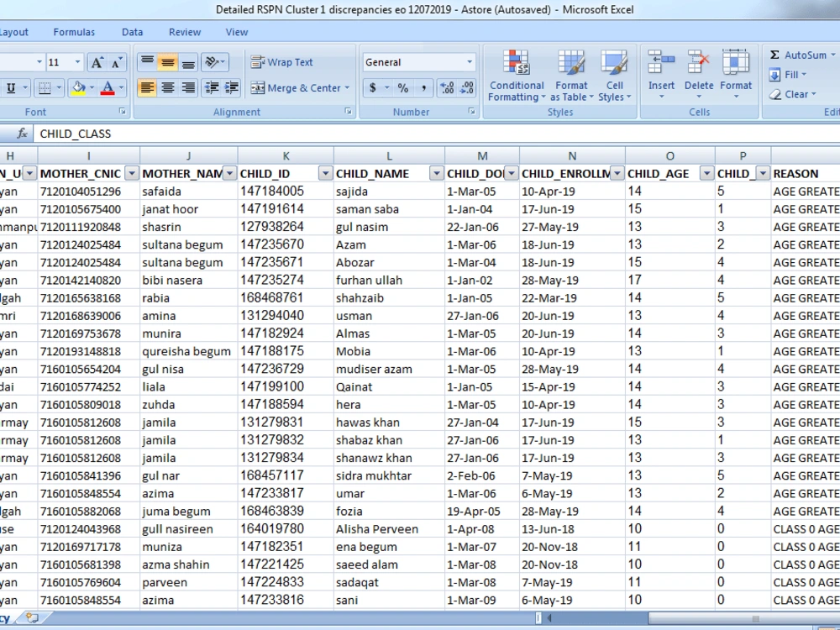Select cell containing furhan ullah

tap(390, 281)
